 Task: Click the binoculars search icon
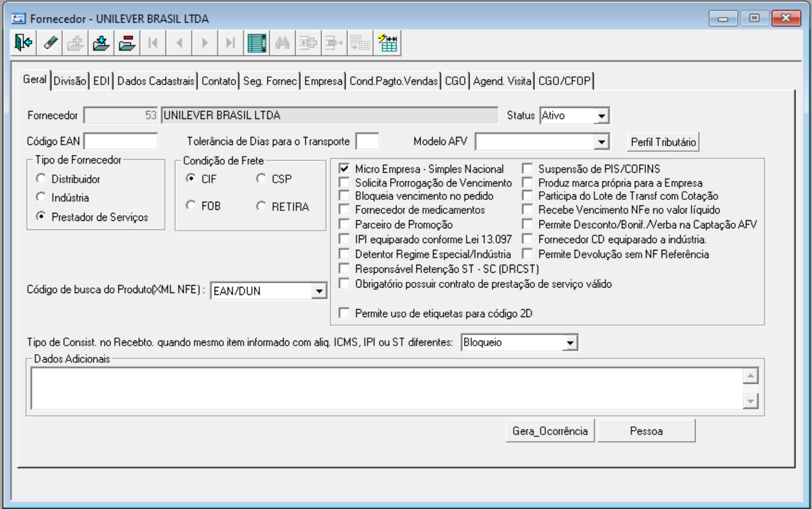point(283,43)
